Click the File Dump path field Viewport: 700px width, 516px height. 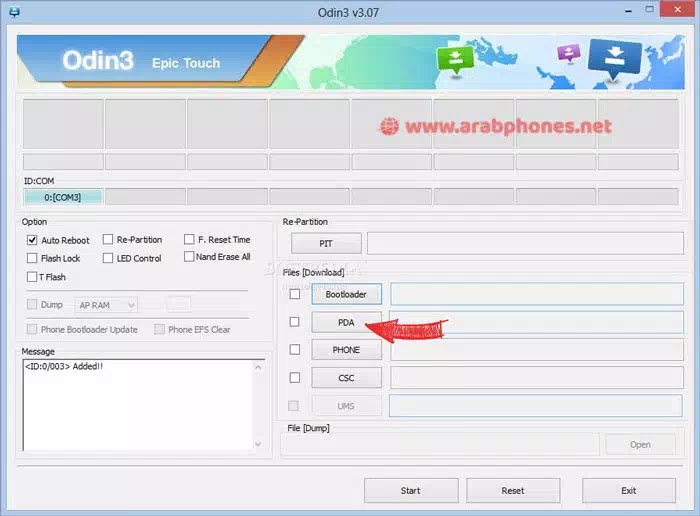441,445
